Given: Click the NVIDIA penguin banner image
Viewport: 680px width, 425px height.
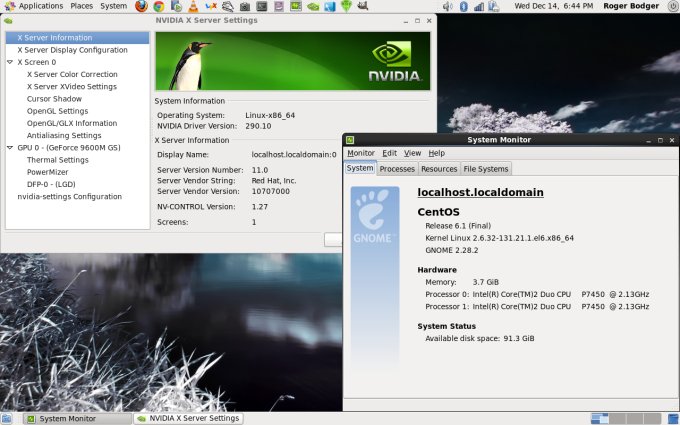Looking at the screenshot, I should (x=293, y=61).
